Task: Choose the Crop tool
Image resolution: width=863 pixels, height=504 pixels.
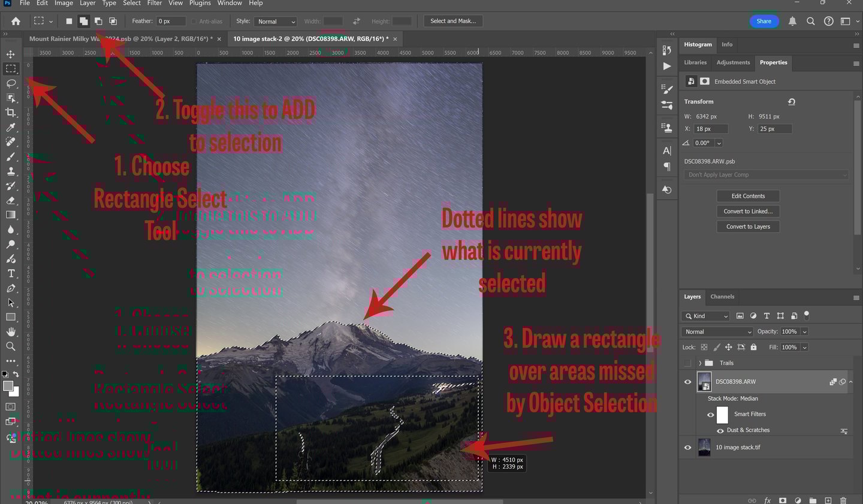Action: (x=11, y=112)
